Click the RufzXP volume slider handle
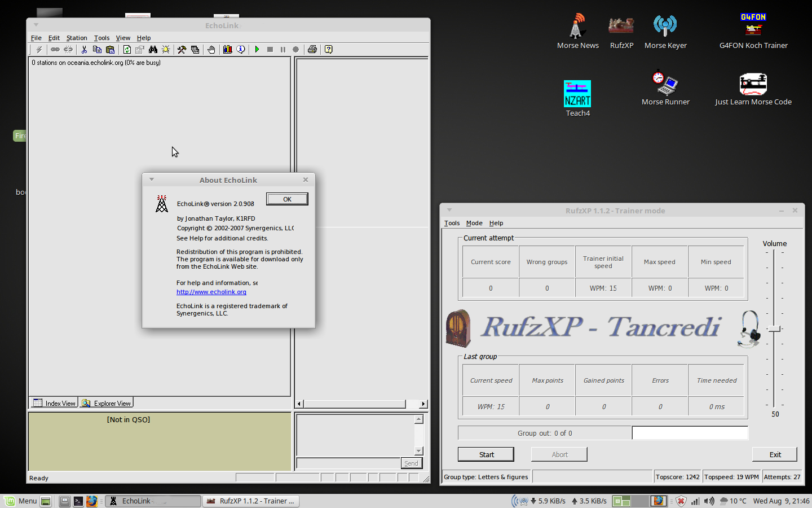Image resolution: width=812 pixels, height=508 pixels. (775, 329)
